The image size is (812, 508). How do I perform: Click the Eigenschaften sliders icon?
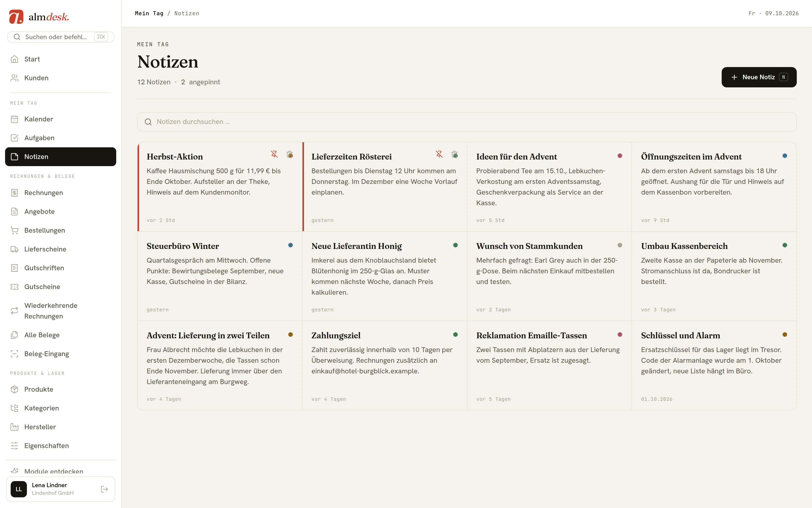[x=14, y=446]
